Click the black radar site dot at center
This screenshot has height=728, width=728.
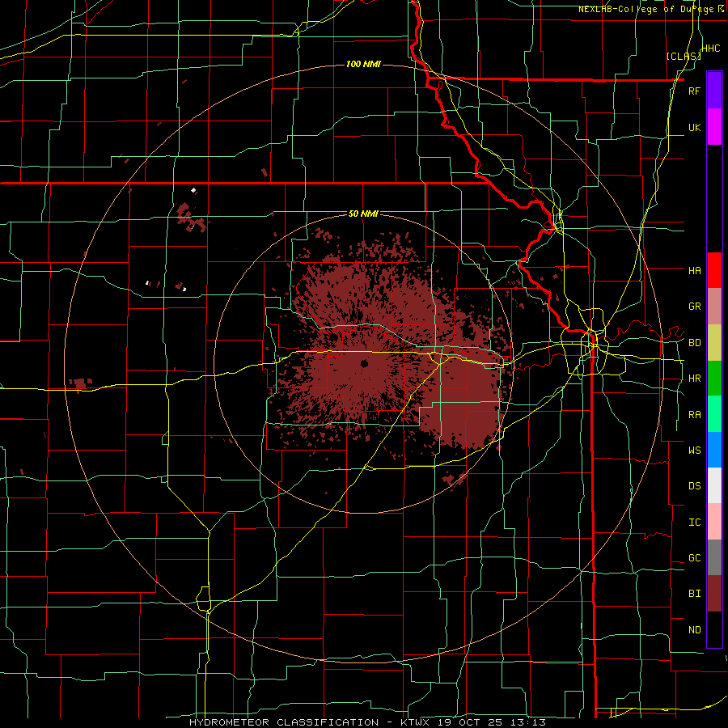click(364, 363)
